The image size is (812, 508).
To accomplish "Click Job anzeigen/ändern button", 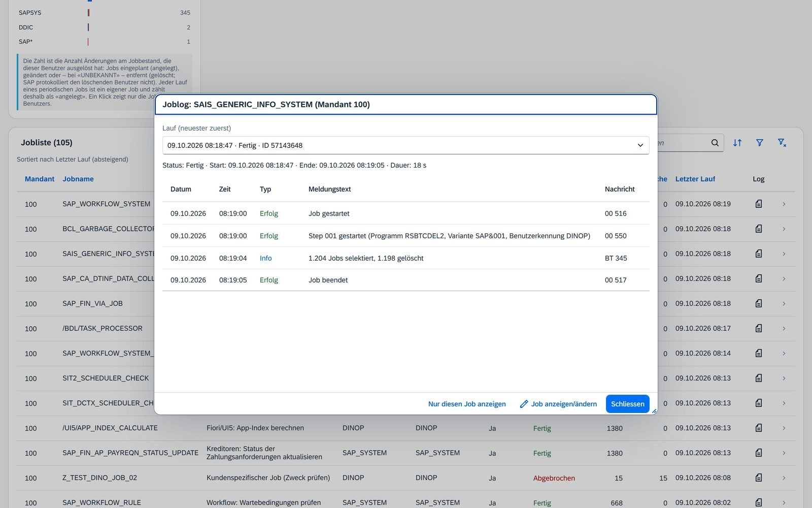I will [558, 404].
